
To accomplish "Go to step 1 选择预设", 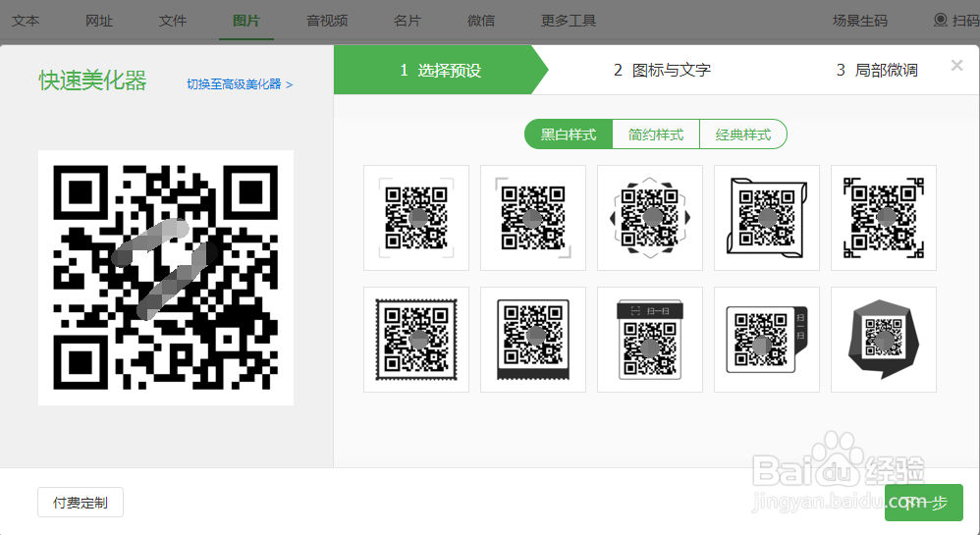I will click(441, 70).
